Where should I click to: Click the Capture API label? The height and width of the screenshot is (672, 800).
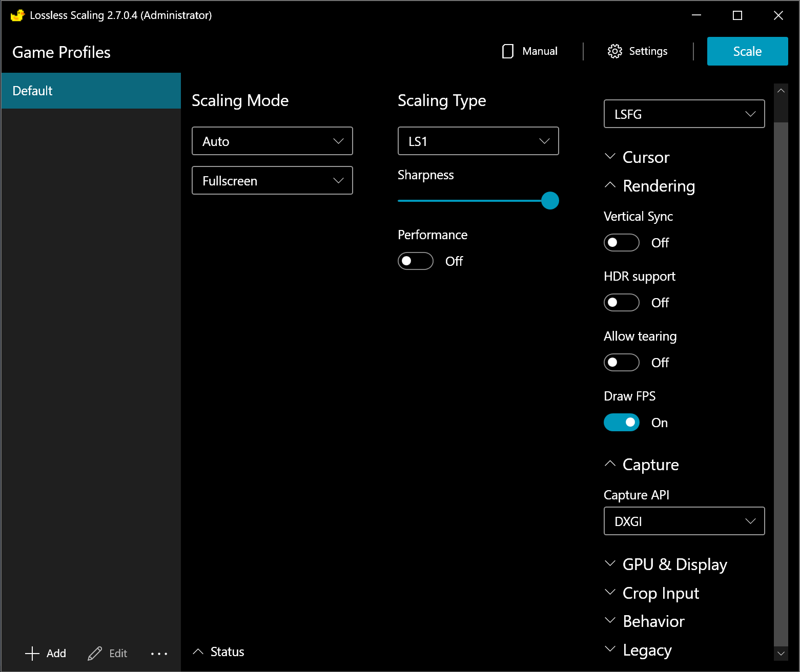click(x=637, y=495)
